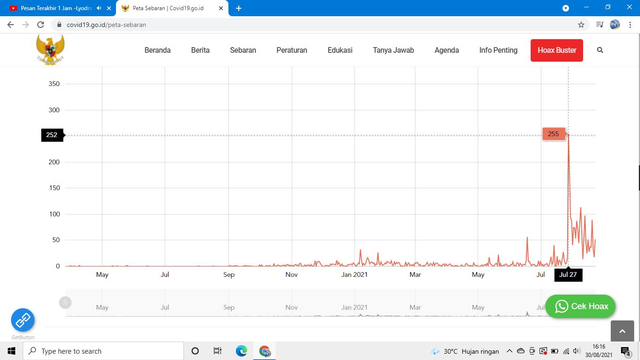The height and width of the screenshot is (360, 640).
Task: Click the Chrome profile avatar
Action: pyautogui.click(x=615, y=24)
